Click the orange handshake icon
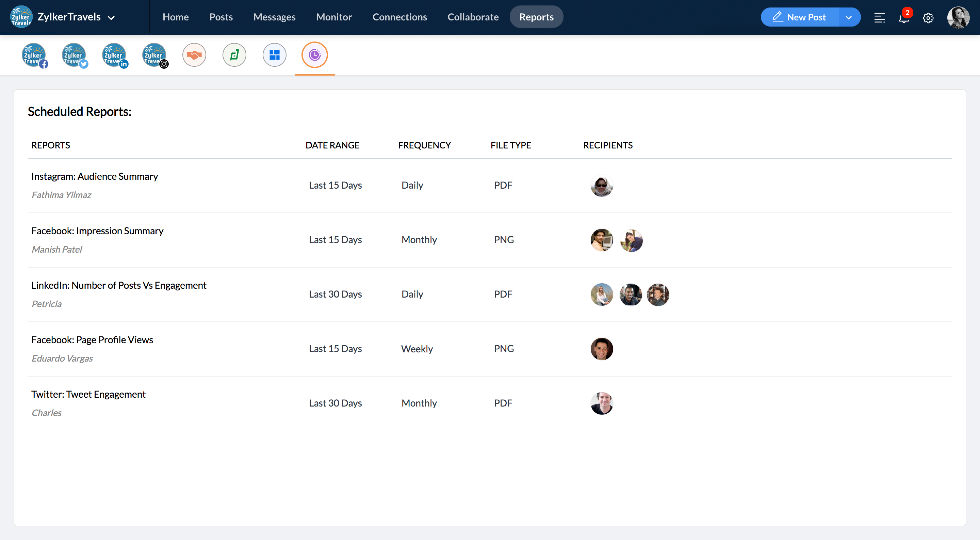The height and width of the screenshot is (540, 980). [x=194, y=55]
